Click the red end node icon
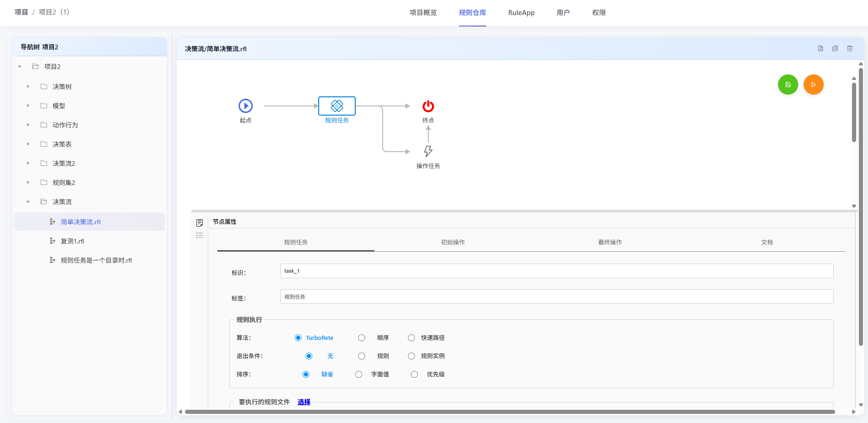Screen dimensions: 868x423 [x=428, y=106]
